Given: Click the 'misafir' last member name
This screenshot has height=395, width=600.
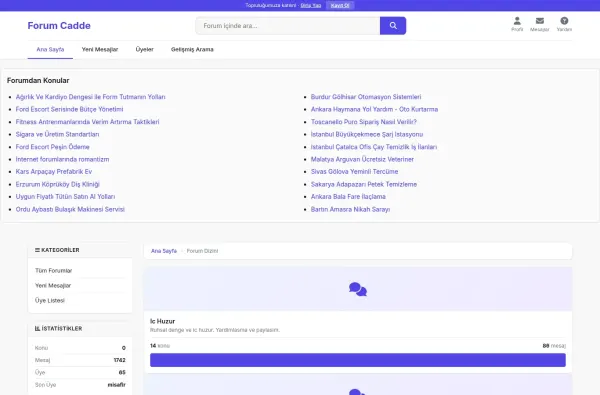Looking at the screenshot, I should (x=116, y=385).
